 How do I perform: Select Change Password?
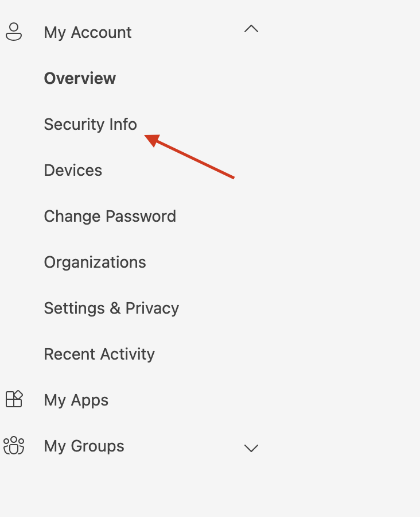(110, 217)
